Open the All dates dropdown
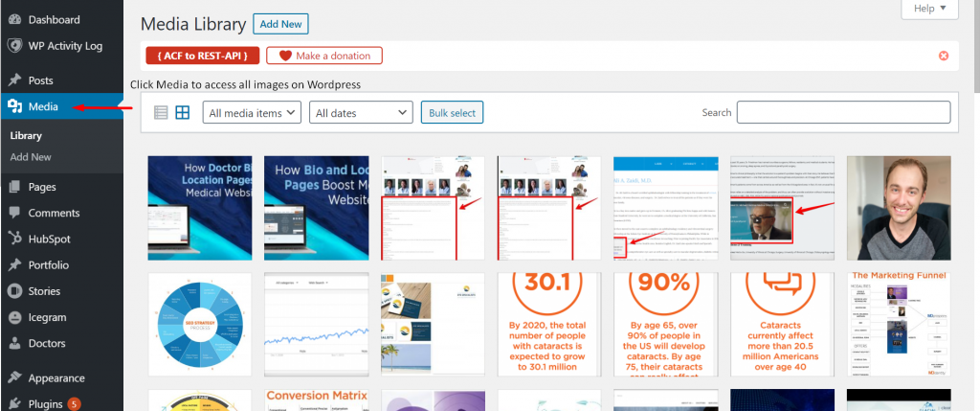This screenshot has width=980, height=411. [x=361, y=113]
